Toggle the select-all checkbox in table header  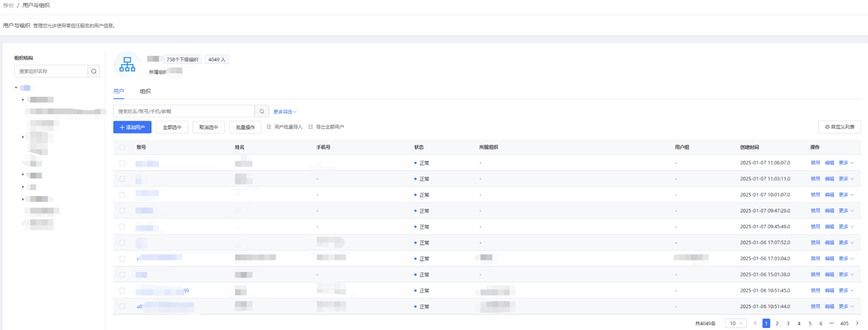[x=122, y=147]
